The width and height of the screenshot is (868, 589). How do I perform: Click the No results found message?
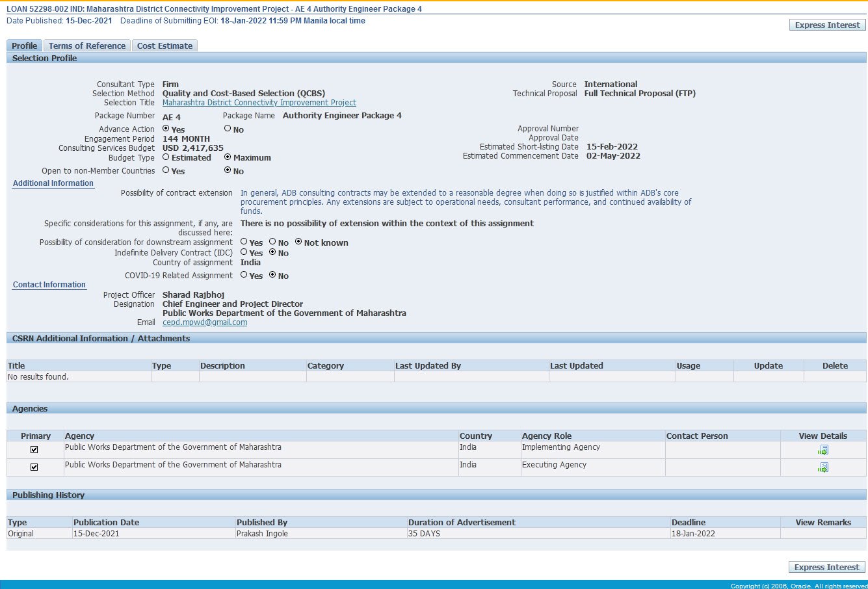38,377
